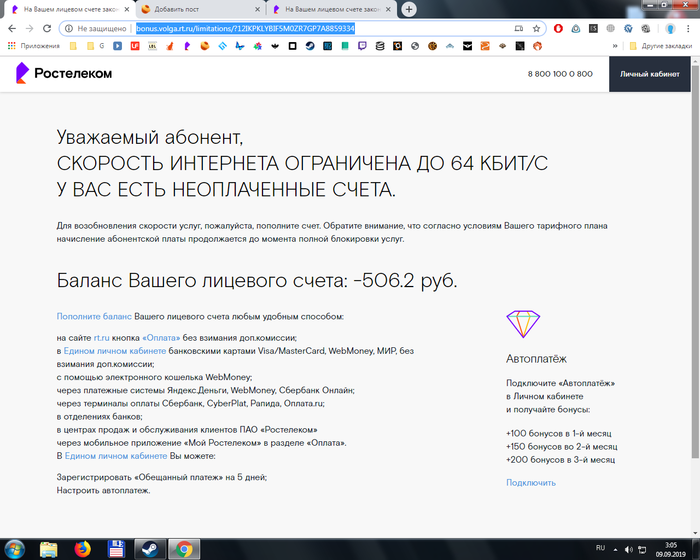Show more bookmarks with the » chevron
This screenshot has height=560, width=700.
click(x=615, y=46)
